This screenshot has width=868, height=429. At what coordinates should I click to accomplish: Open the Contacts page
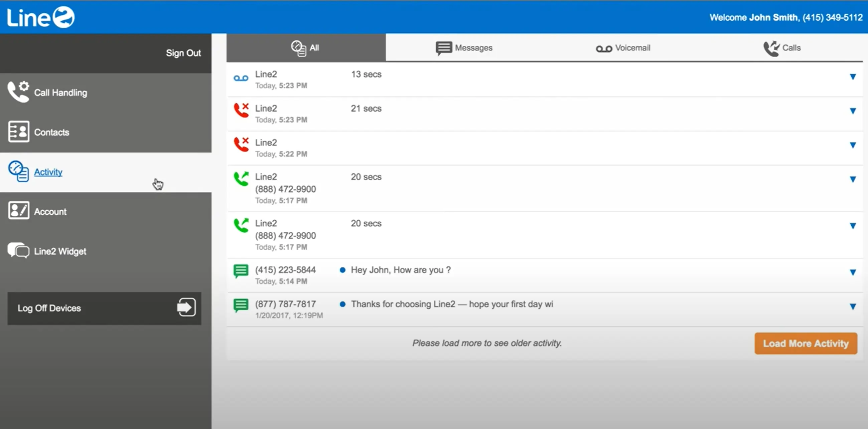(x=51, y=132)
